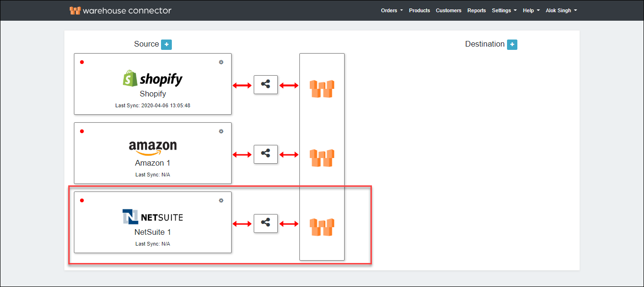This screenshot has width=644, height=287.
Task: Click the share icon next to Amazon 1
Action: click(x=266, y=154)
